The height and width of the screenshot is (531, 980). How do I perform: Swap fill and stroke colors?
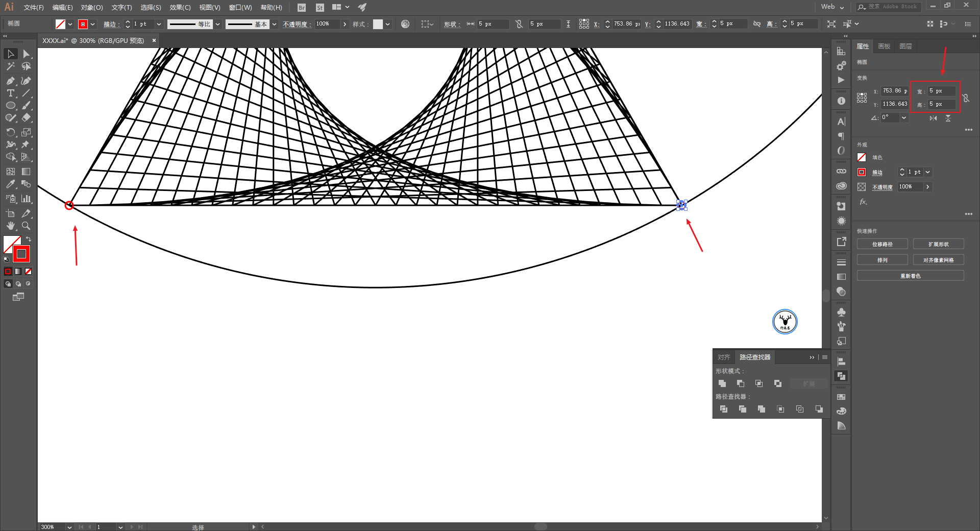(x=29, y=239)
